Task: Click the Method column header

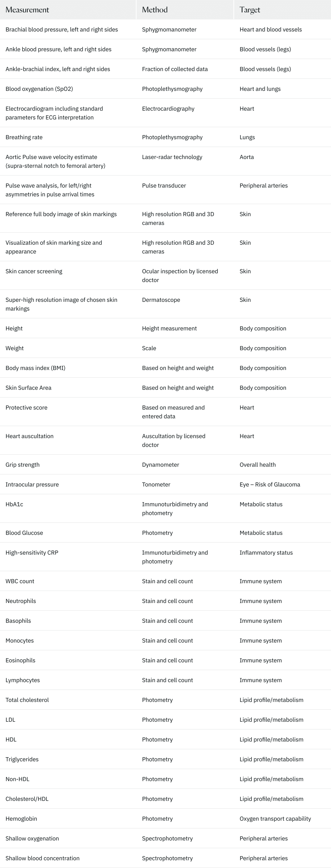Action: point(155,10)
